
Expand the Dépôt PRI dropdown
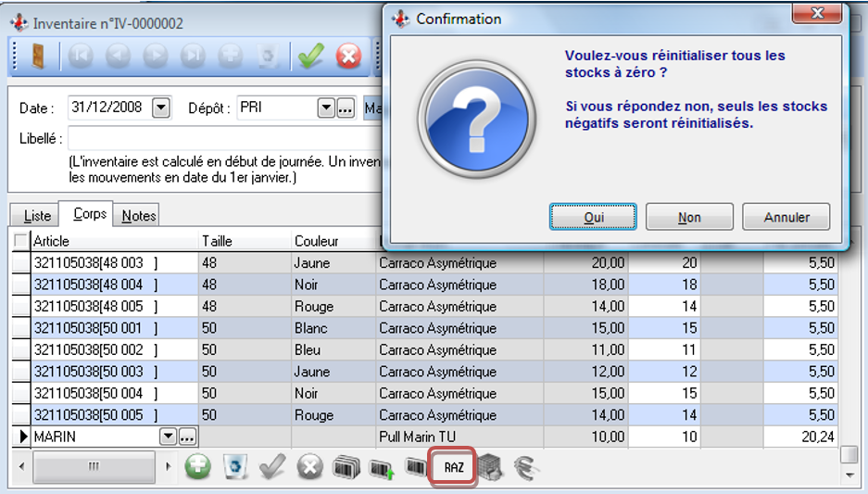(325, 108)
